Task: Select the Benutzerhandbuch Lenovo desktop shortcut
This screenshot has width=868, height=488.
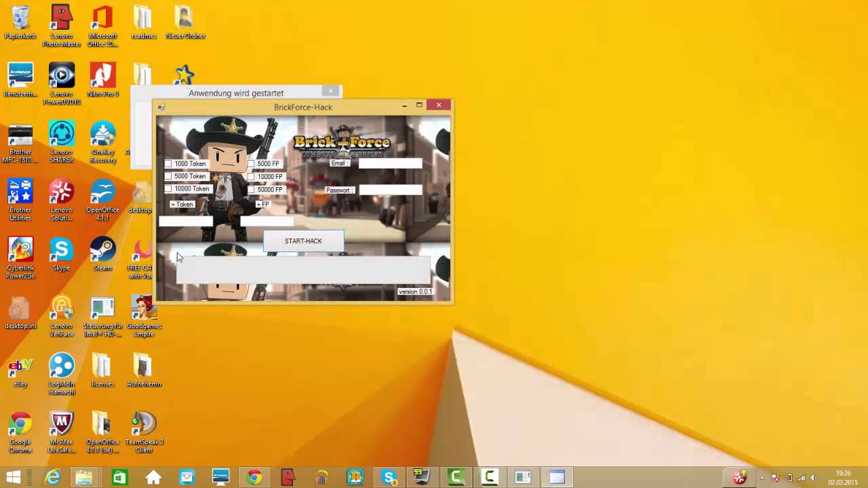Action: pos(20,80)
